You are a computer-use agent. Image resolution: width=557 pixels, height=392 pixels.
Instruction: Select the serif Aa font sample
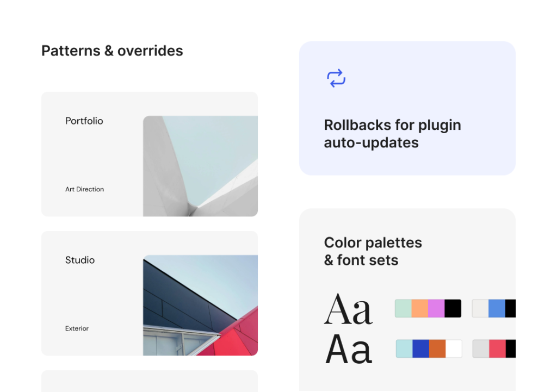[x=348, y=309]
